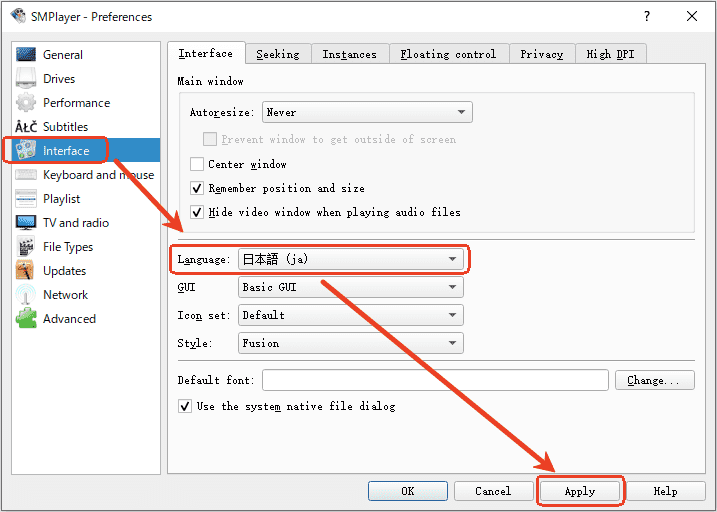Switch to the Floating control tab
The width and height of the screenshot is (717, 512).
449,54
